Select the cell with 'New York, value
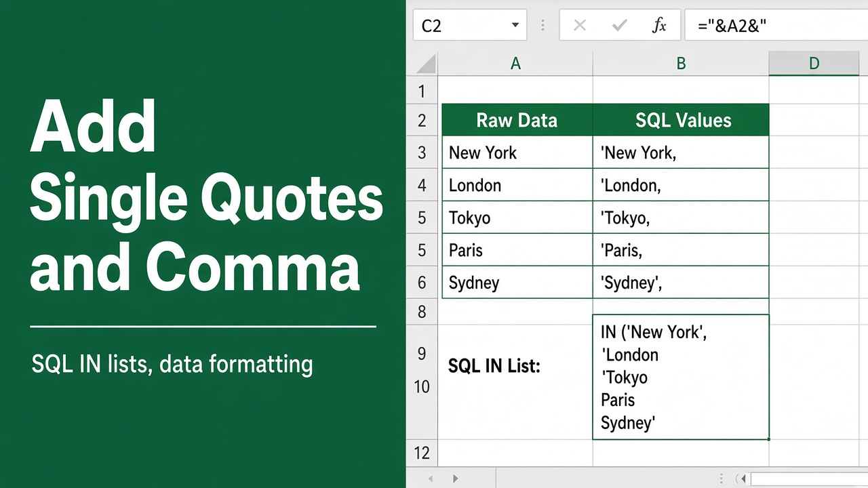This screenshot has width=868, height=488. pos(681,152)
